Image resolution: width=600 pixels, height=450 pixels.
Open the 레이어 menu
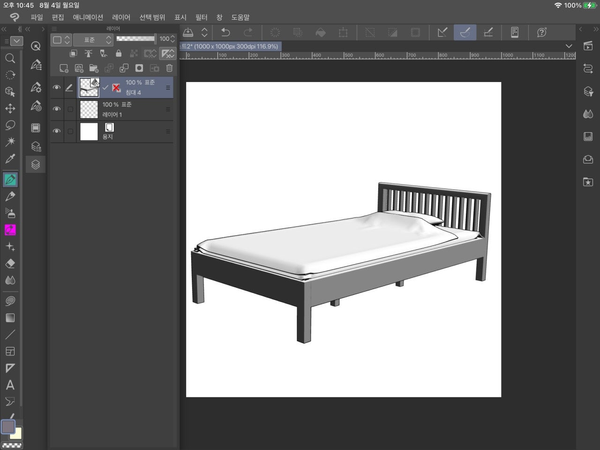coord(121,18)
